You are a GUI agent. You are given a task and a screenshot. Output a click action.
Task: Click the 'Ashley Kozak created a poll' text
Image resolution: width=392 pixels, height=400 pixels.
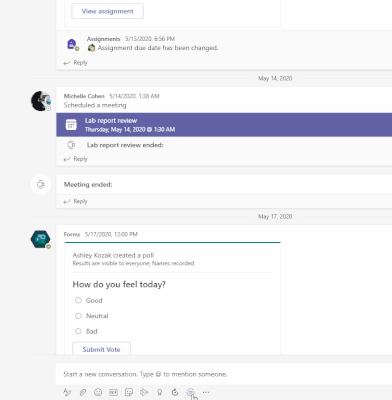(113, 255)
